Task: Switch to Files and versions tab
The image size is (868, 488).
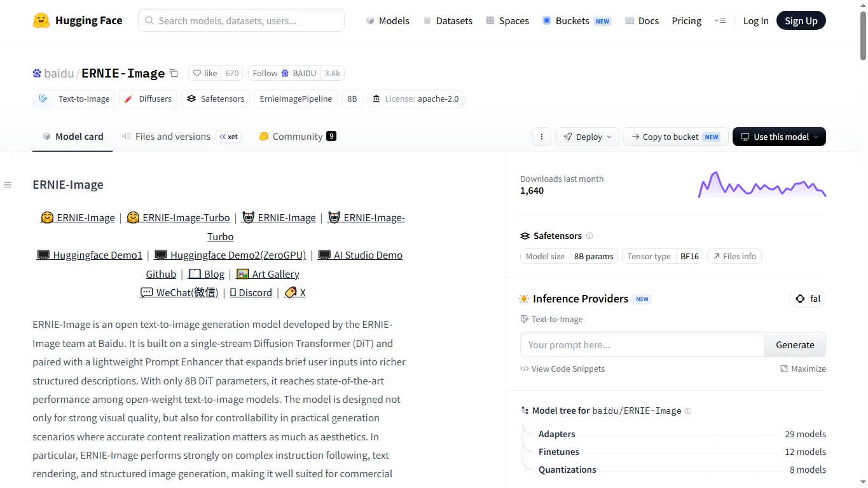Action: [x=181, y=137]
